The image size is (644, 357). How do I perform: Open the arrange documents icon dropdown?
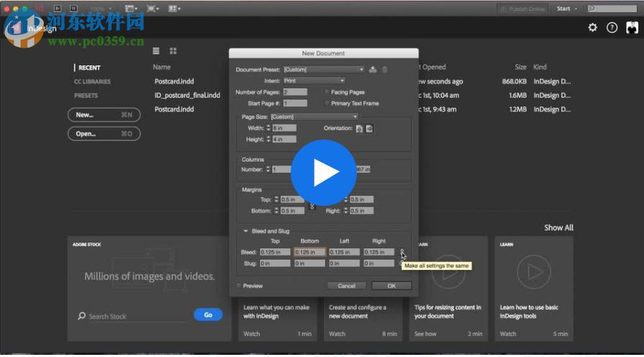[x=175, y=8]
